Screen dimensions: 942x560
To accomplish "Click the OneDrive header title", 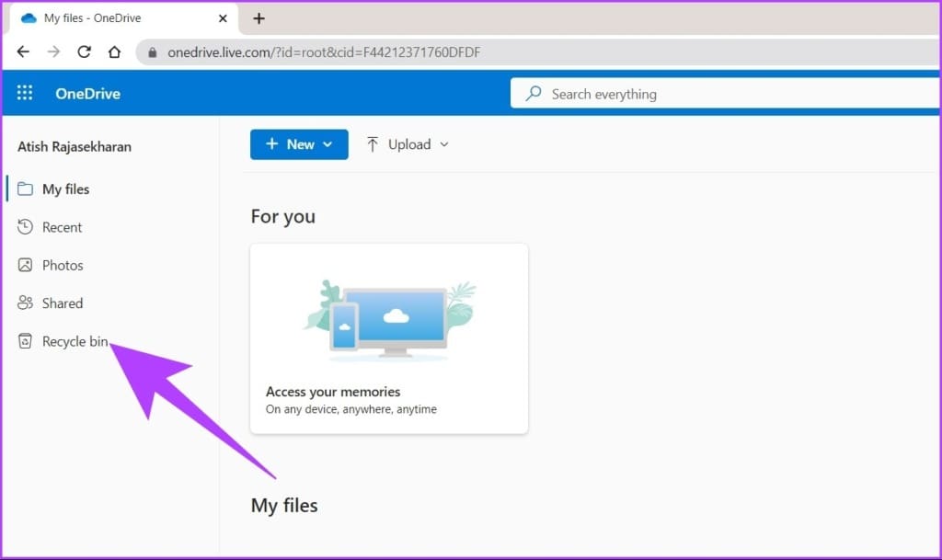I will [x=87, y=94].
